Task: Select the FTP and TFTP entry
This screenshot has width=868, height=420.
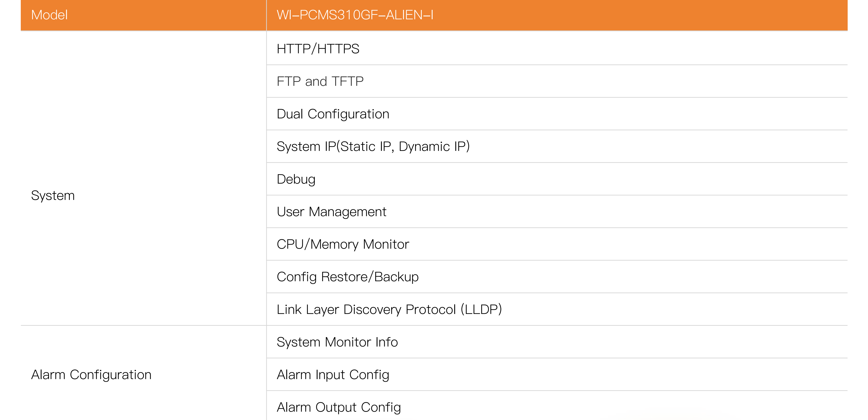Action: coord(320,82)
